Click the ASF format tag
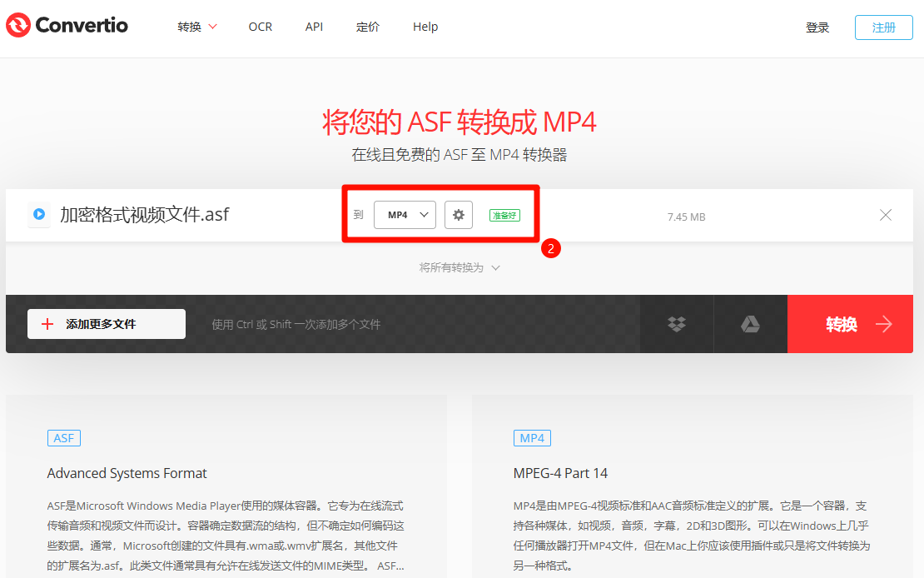Viewport: 924px width, 578px height. tap(63, 438)
